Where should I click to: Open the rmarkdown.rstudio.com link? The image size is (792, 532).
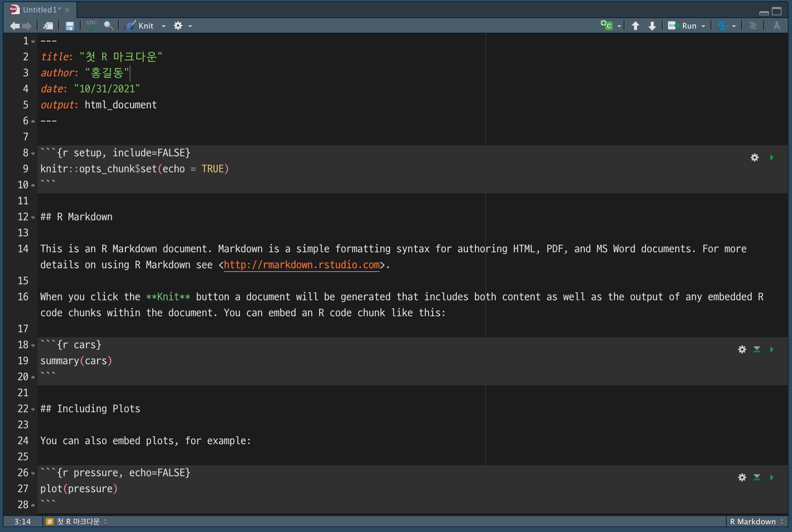pos(301,265)
